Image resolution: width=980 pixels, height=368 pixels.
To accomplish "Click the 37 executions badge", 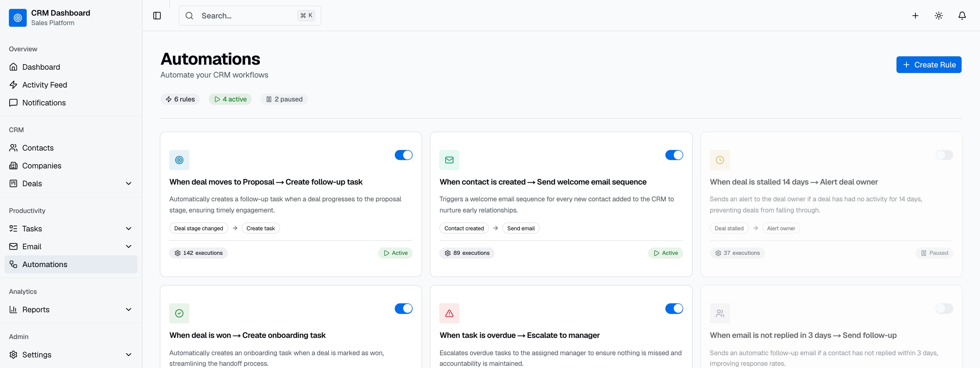I will (x=737, y=253).
